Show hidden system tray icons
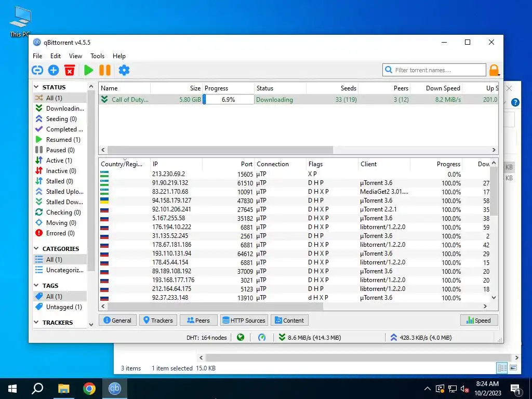This screenshot has height=399, width=532. (x=428, y=389)
